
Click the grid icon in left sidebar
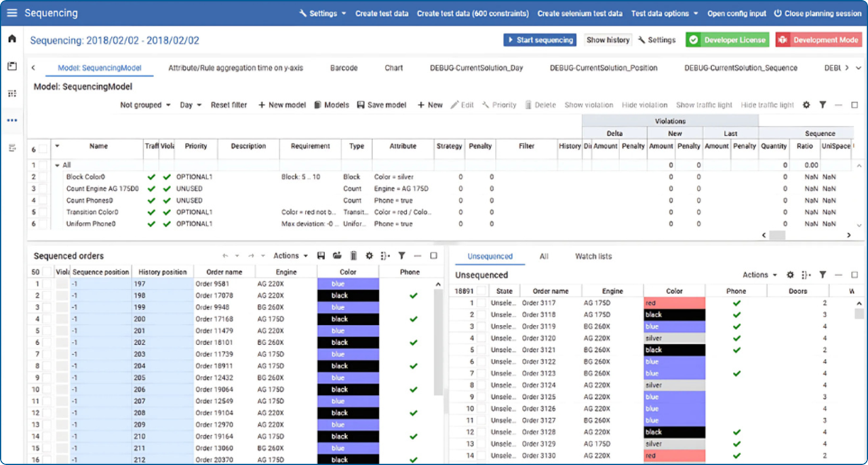12,94
